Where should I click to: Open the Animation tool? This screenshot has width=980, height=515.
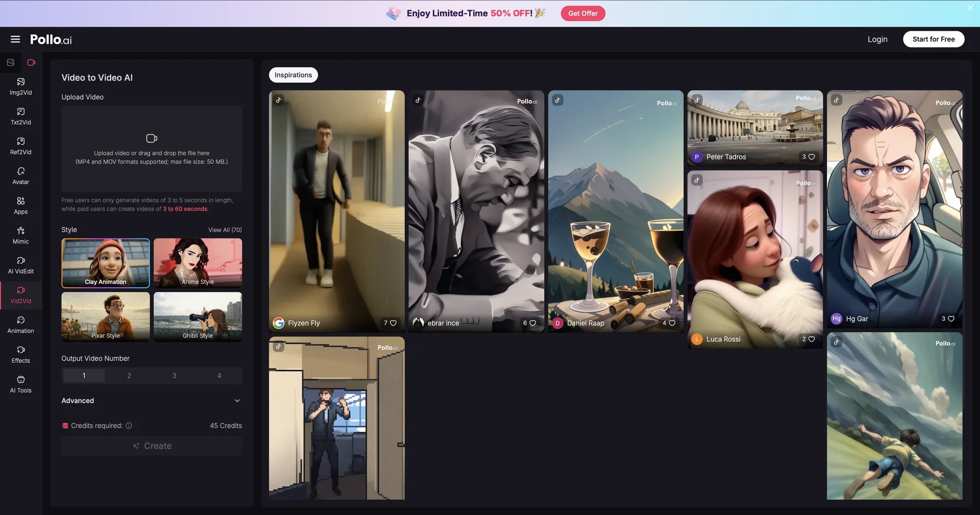coord(21,325)
